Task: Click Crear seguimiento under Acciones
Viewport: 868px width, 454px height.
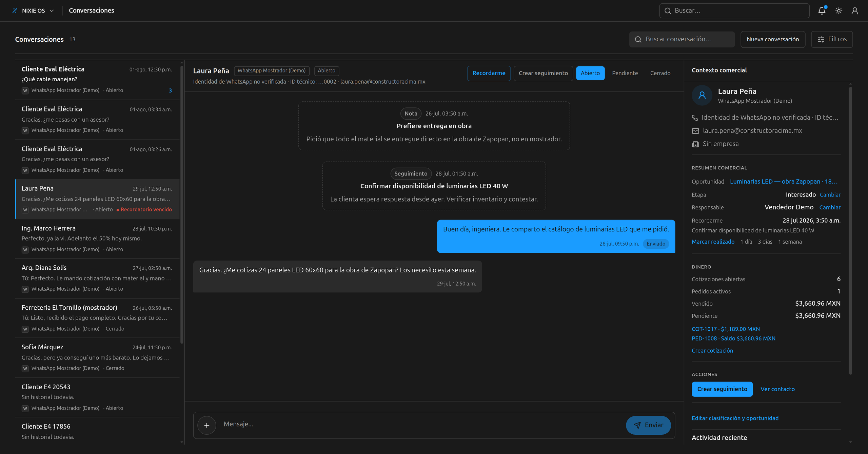Action: (x=722, y=389)
